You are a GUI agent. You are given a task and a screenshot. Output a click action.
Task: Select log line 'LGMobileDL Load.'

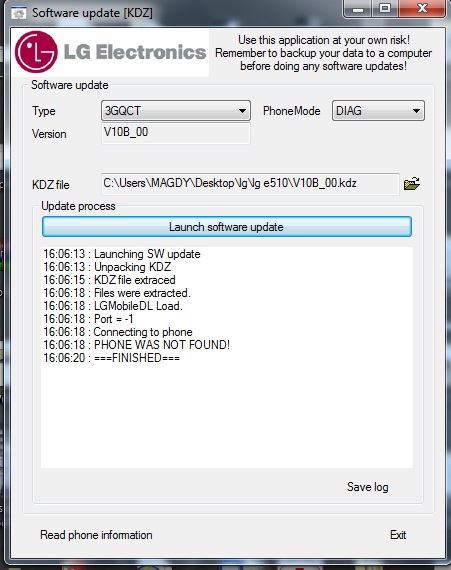coord(113,306)
